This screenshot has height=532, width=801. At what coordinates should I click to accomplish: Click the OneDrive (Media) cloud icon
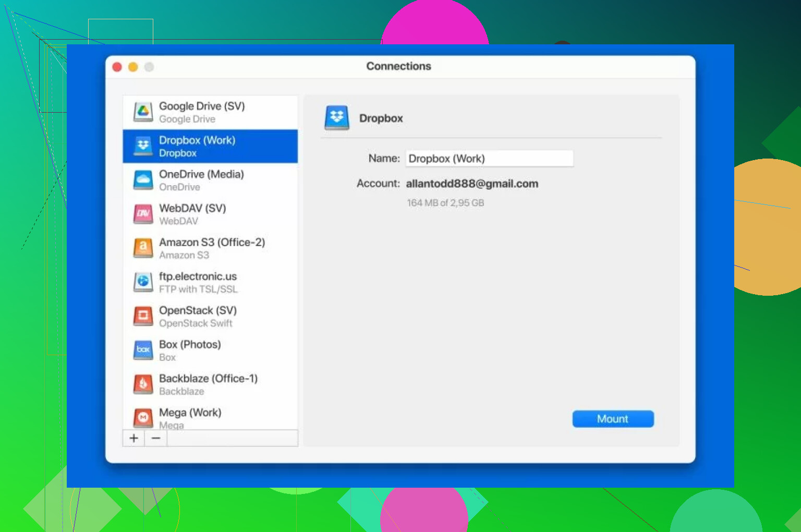click(143, 180)
